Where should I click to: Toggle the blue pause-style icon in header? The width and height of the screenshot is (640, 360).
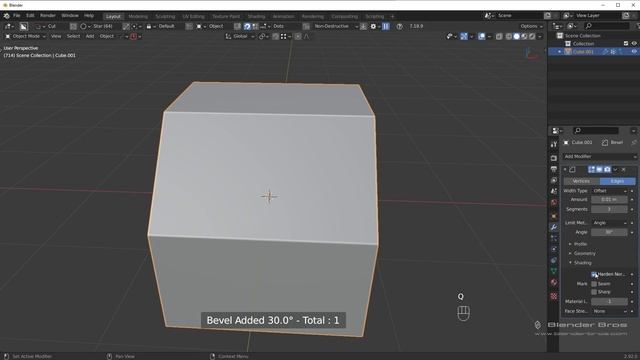[x=386, y=26]
